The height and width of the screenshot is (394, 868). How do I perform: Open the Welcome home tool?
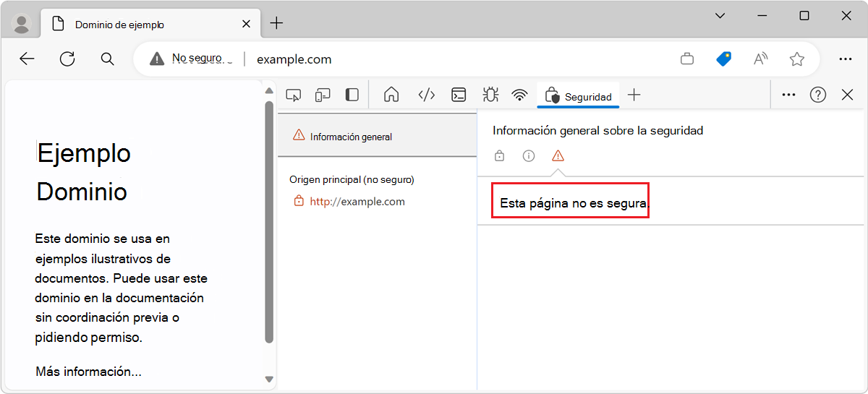coord(391,95)
